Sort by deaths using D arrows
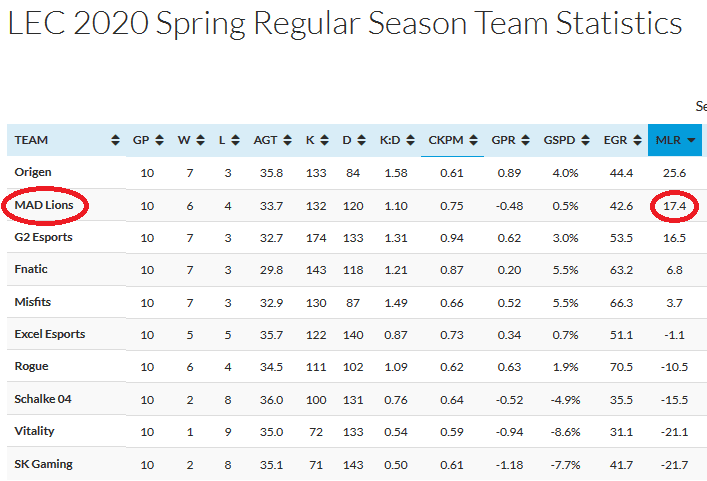This screenshot has width=707, height=481. [x=361, y=140]
